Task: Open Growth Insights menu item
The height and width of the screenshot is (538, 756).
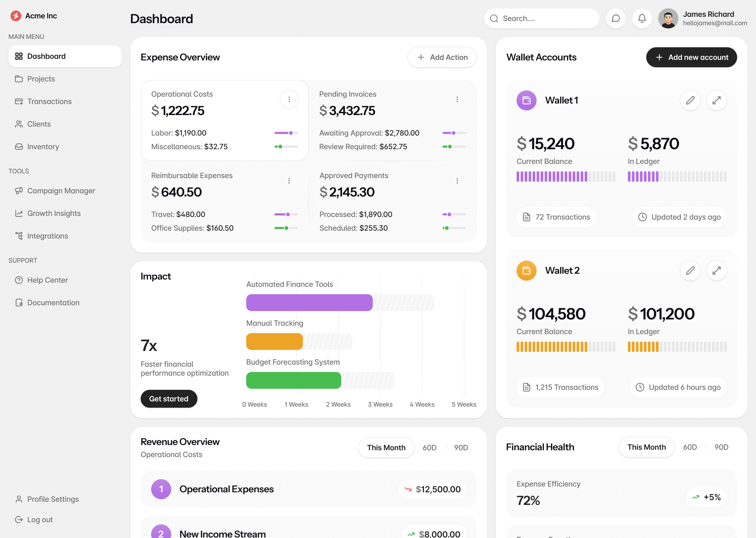Action: [x=54, y=213]
